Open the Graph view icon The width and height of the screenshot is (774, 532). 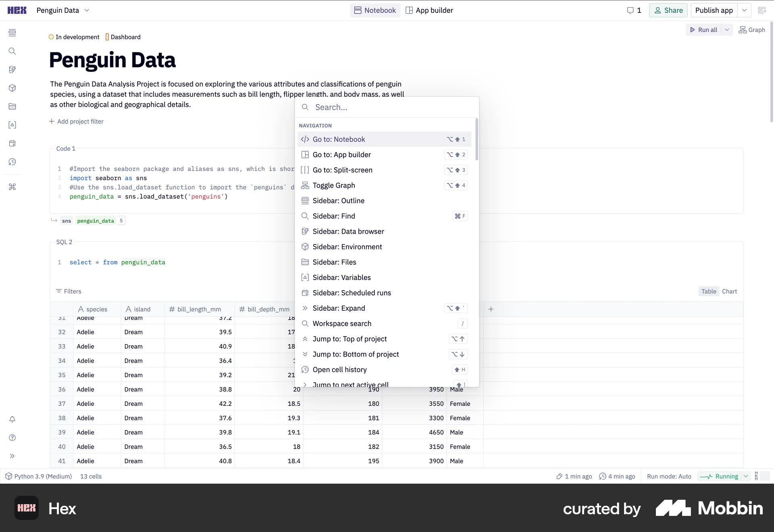pyautogui.click(x=752, y=29)
